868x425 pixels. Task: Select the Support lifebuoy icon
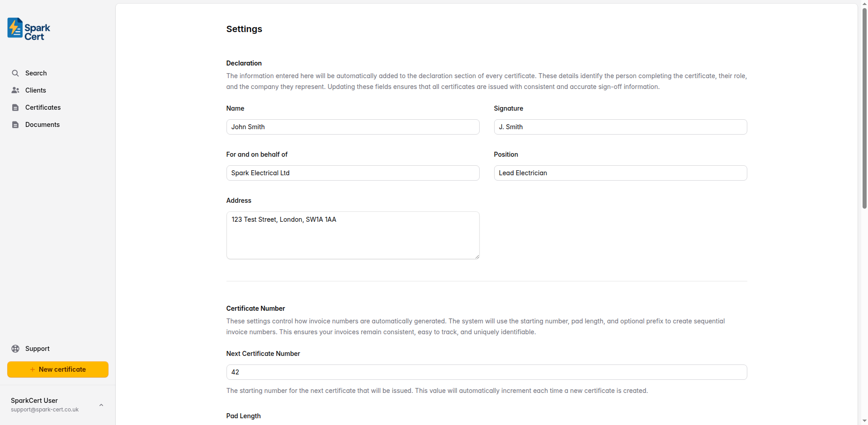pos(15,348)
